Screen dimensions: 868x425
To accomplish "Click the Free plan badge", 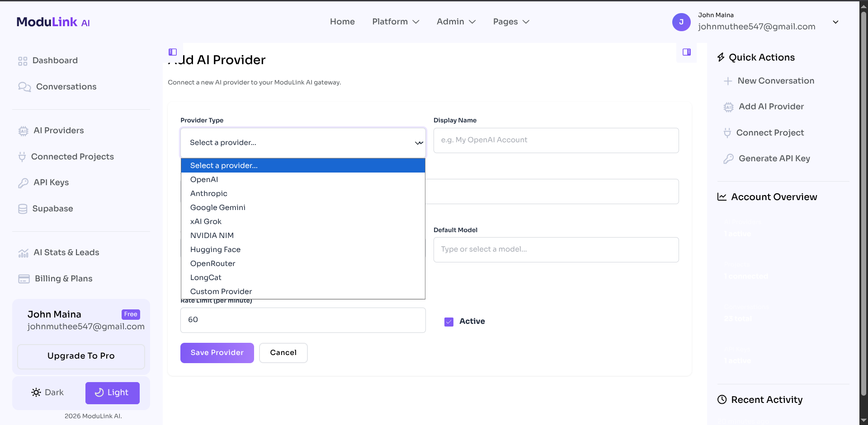I will [131, 314].
